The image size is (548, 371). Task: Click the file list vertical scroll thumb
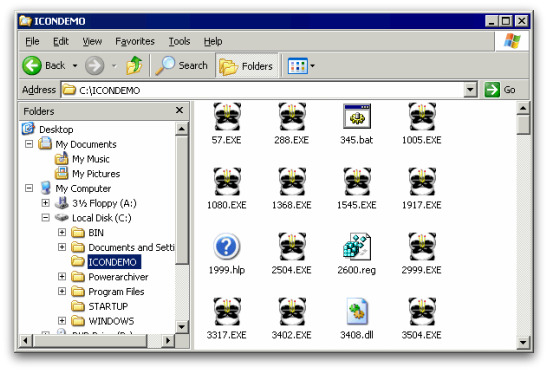(523, 125)
